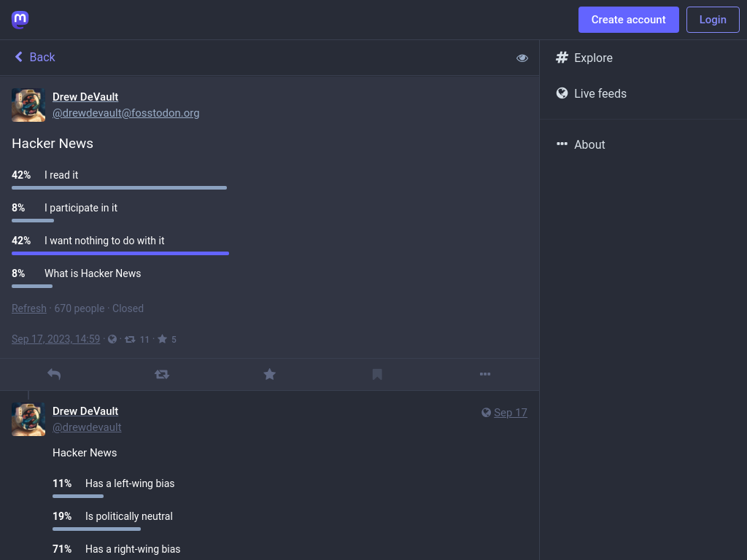The height and width of the screenshot is (560, 747).
Task: Click the 19% result percentage
Action: 62,516
